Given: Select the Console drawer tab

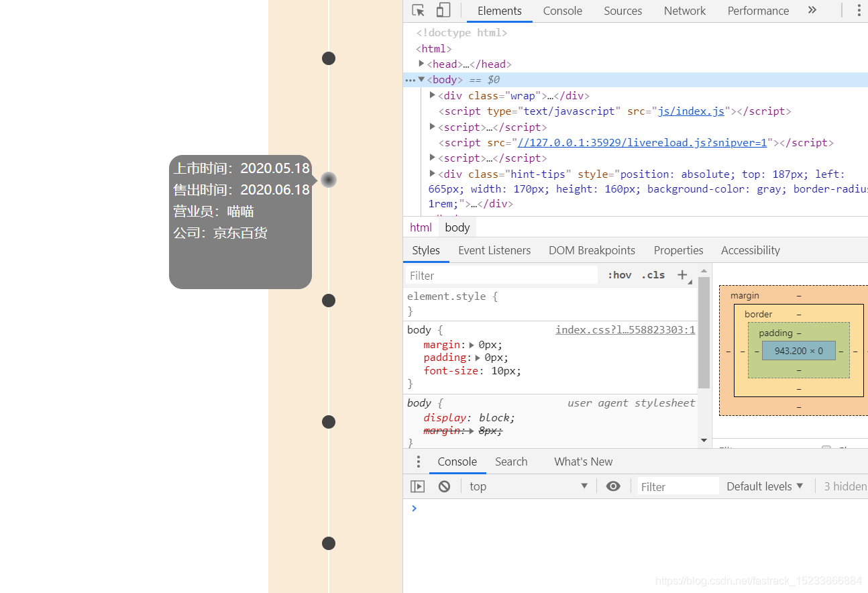Looking at the screenshot, I should pos(457,462).
